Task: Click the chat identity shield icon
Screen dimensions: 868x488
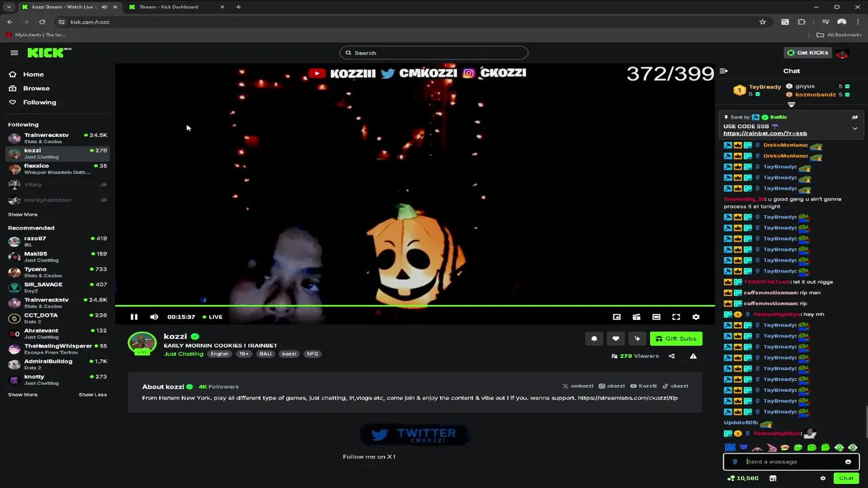Action: coord(735,462)
